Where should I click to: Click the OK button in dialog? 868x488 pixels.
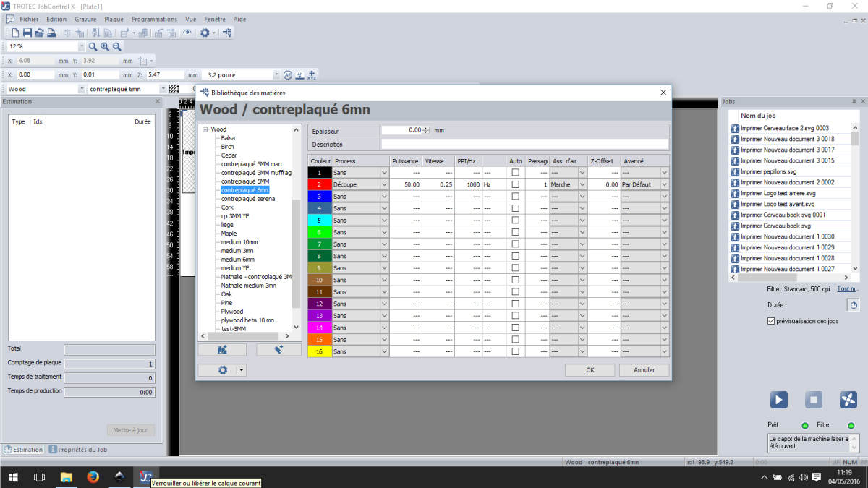coord(590,369)
